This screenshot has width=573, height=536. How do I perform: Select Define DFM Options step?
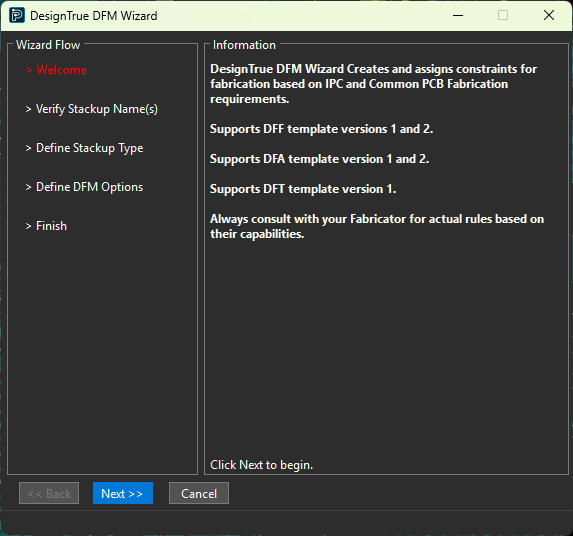[x=84, y=187]
